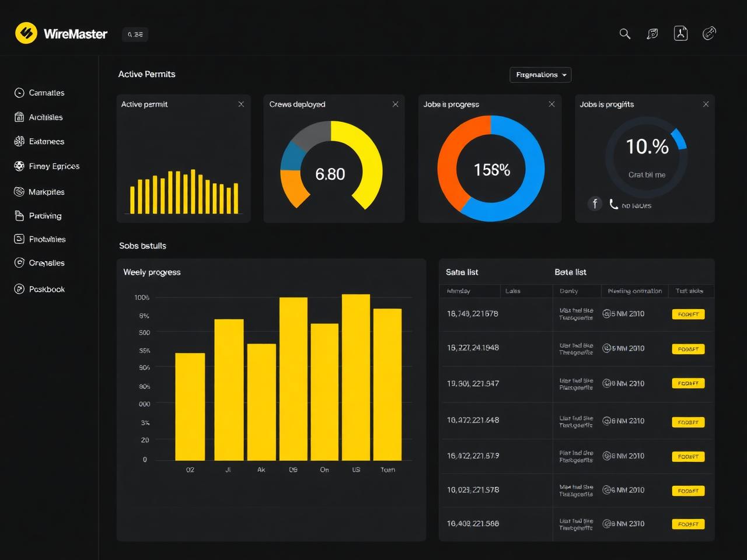Open Eastenecs in sidebar
The width and height of the screenshot is (747, 560).
47,141
